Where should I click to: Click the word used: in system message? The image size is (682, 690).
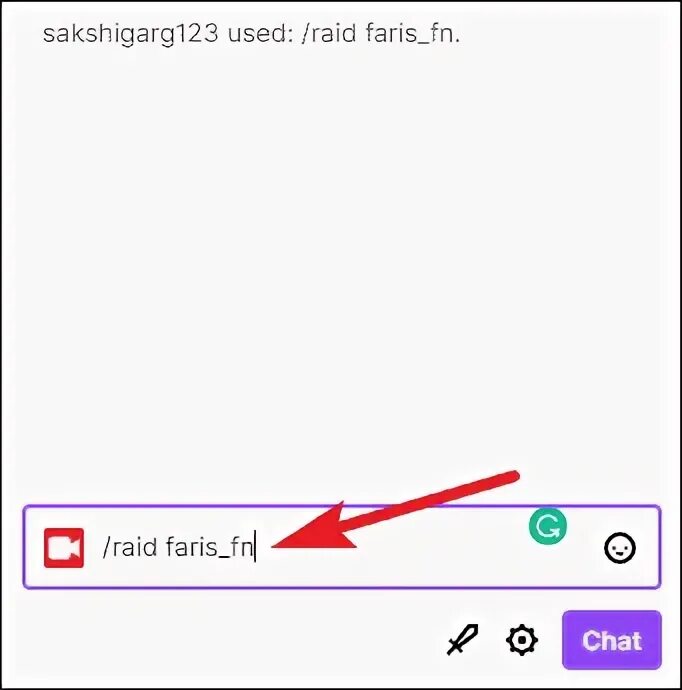260,34
